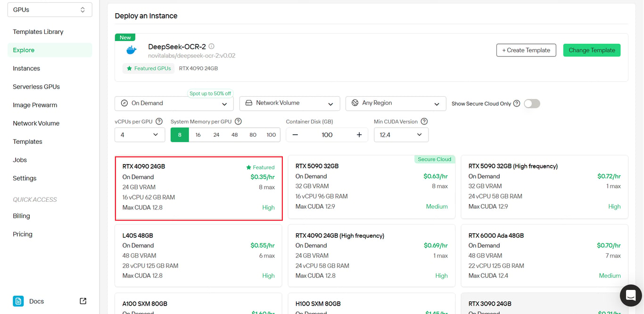The image size is (644, 314).
Task: Click the $0.63/hr price text
Action: click(436, 176)
